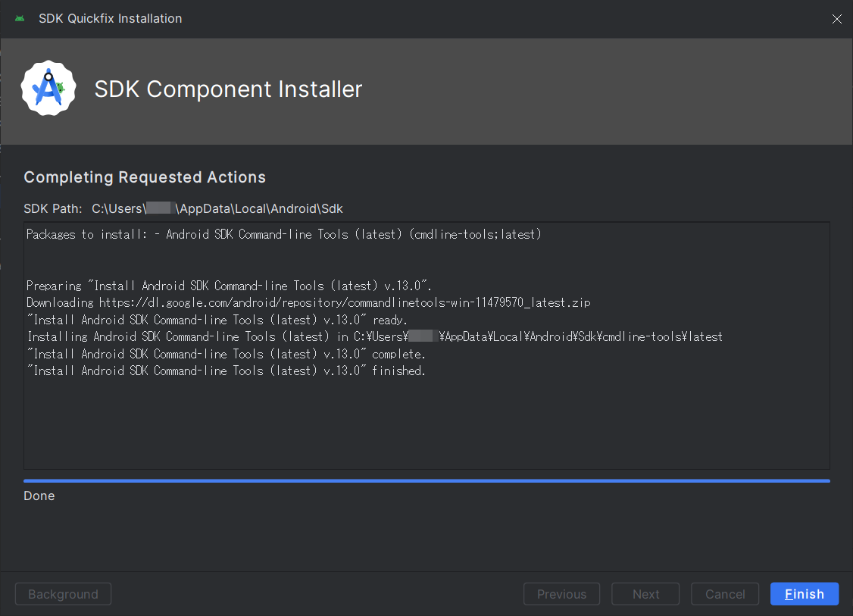The width and height of the screenshot is (853, 616).
Task: Click the greyed-out Previous button
Action: pyautogui.click(x=561, y=594)
